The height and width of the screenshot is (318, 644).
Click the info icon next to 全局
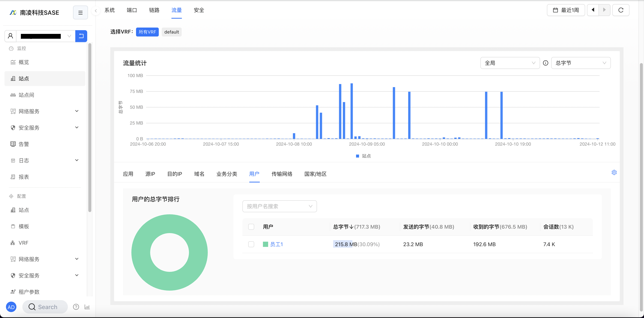point(545,63)
